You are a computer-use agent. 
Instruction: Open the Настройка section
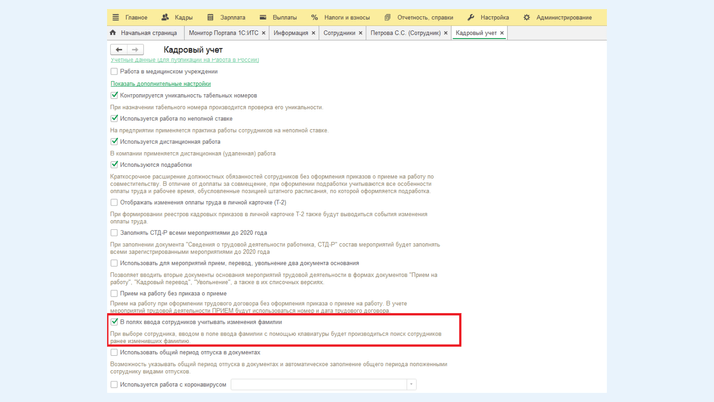click(495, 17)
